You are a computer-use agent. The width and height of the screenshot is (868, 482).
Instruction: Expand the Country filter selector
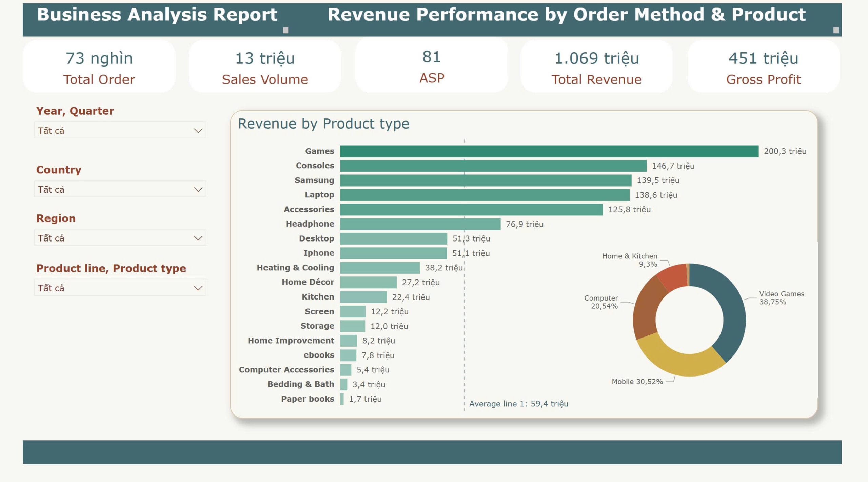[x=120, y=189]
